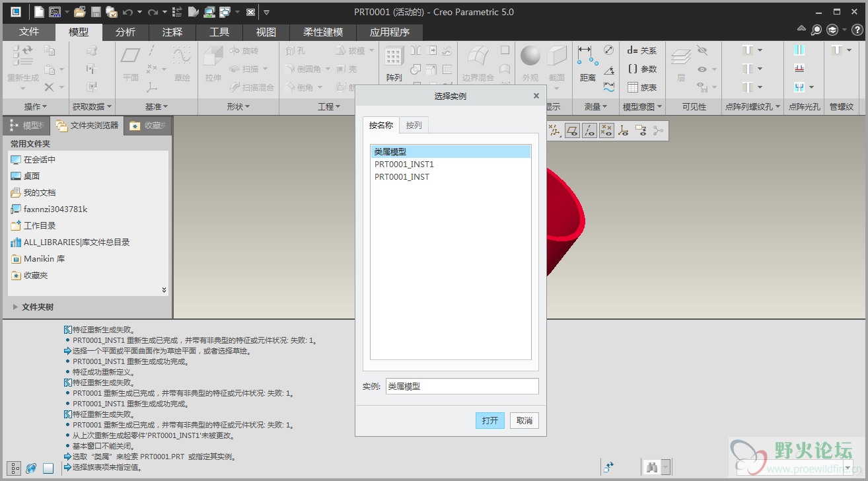Toggle spin center display in graphics toolbar
The height and width of the screenshot is (481, 868).
[657, 131]
